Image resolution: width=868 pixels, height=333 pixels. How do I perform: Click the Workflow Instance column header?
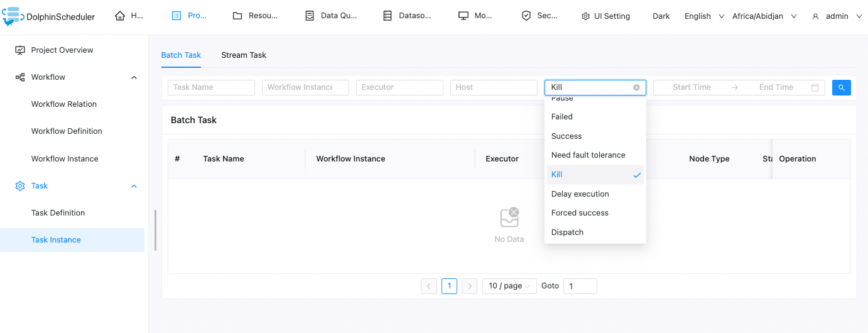point(350,159)
